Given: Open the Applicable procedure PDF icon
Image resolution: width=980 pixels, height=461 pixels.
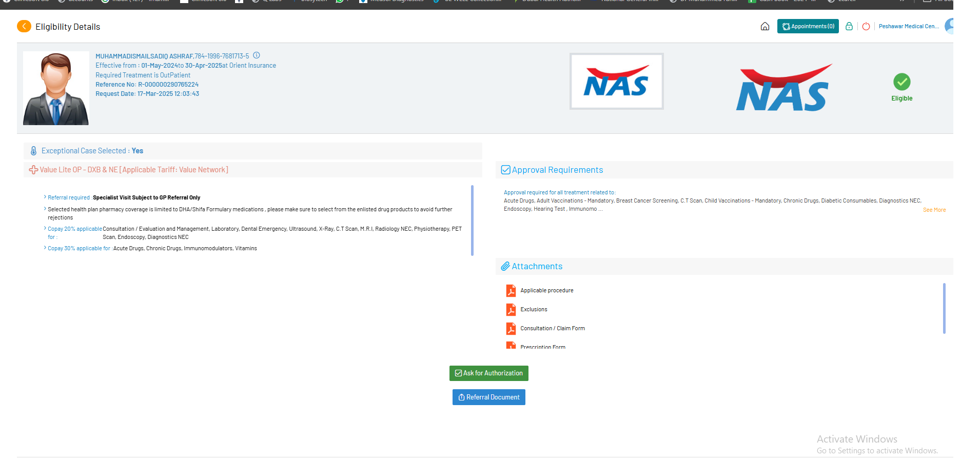Looking at the screenshot, I should pyautogui.click(x=511, y=291).
